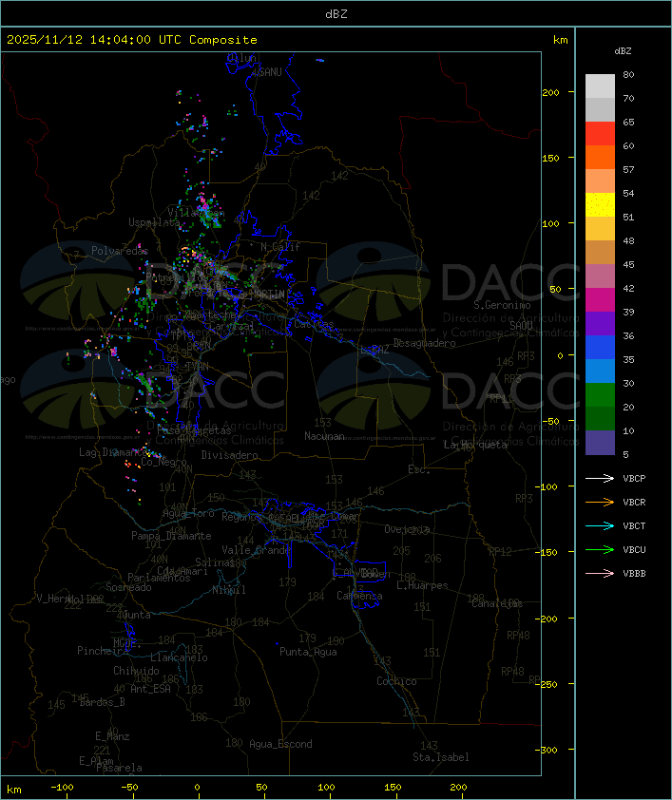Click the Desaguadero place label

point(425,343)
